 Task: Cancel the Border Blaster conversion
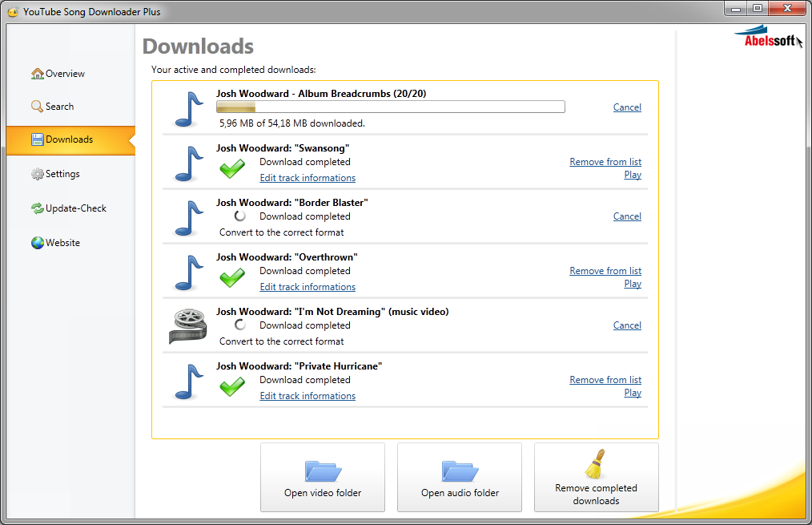click(627, 216)
